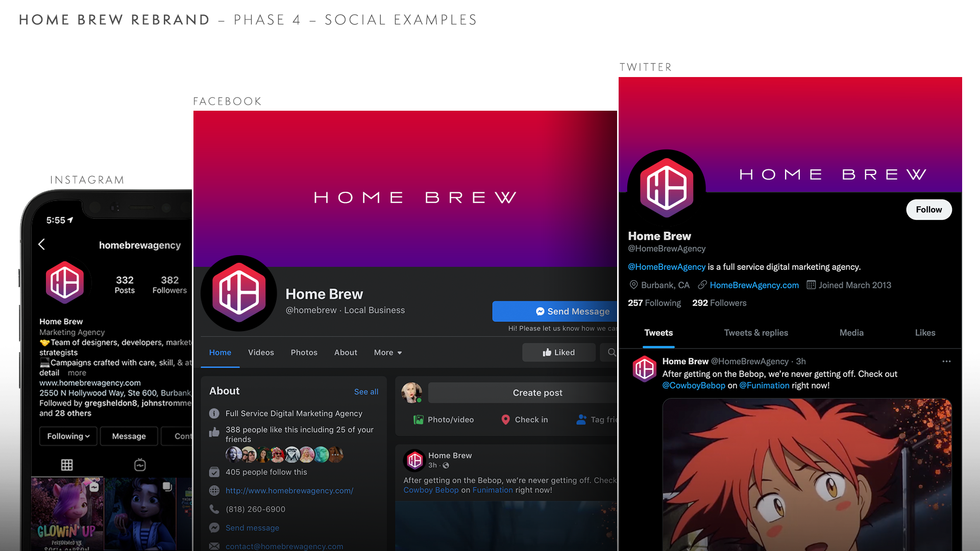The width and height of the screenshot is (980, 551).
Task: Click 332 Posts on Instagram
Action: coord(125,285)
